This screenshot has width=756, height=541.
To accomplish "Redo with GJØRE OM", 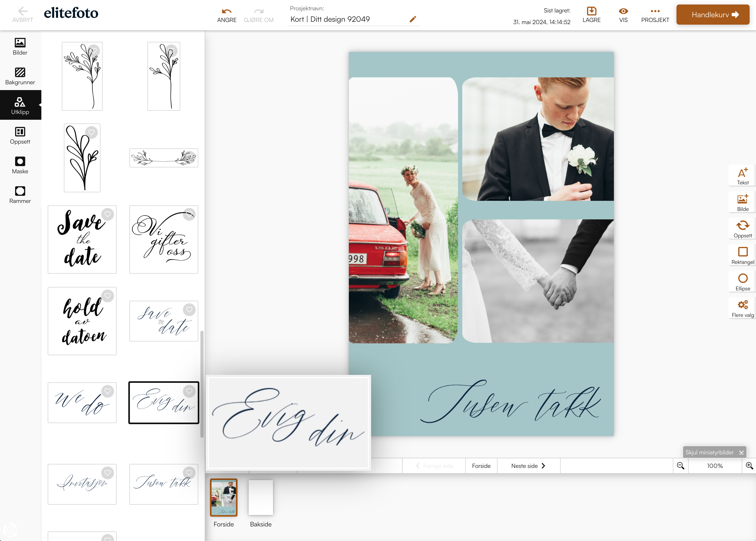I will point(259,15).
